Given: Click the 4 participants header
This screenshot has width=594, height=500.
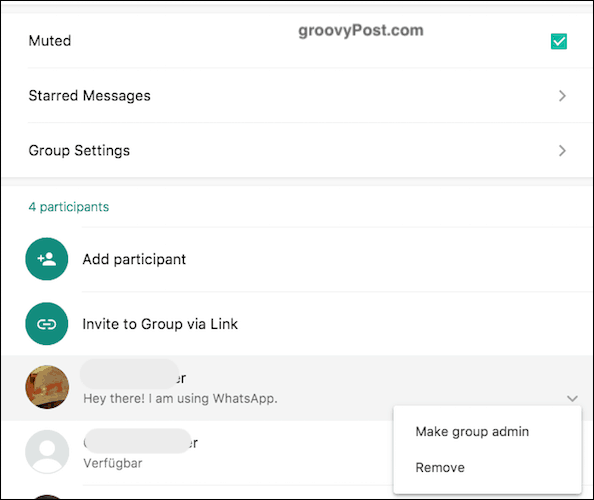Looking at the screenshot, I should tap(69, 207).
